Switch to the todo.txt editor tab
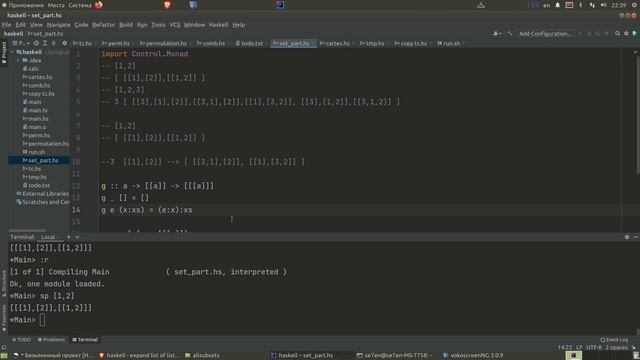The image size is (640, 360). (x=249, y=43)
